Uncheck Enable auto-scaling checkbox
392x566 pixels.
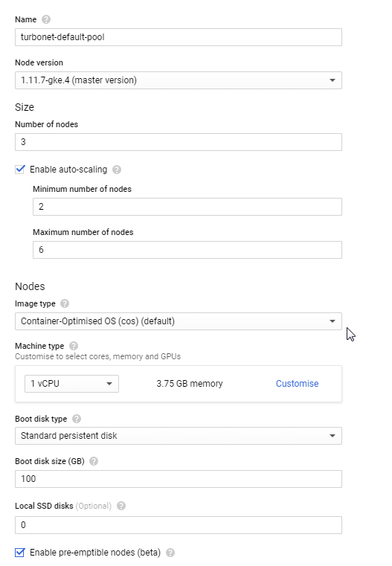(20, 170)
